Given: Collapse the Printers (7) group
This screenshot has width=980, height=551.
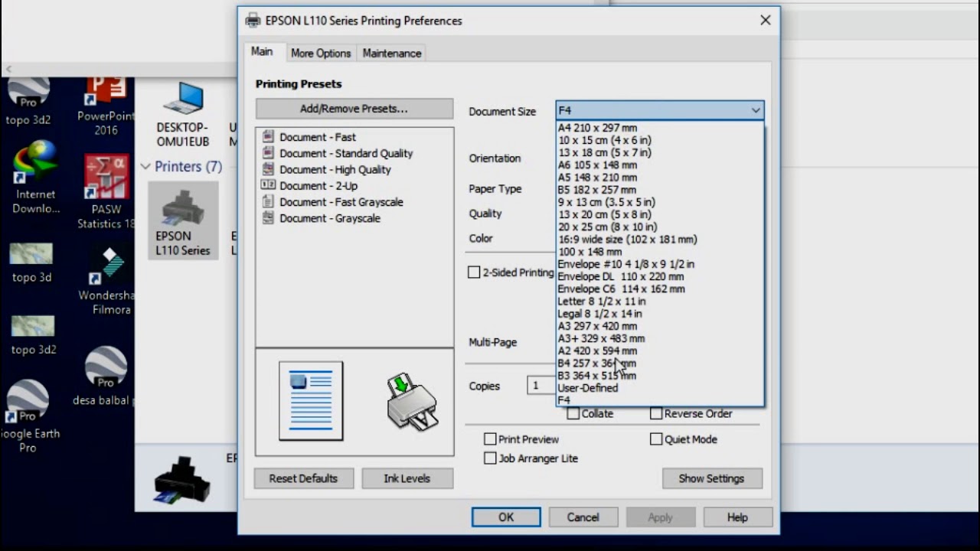Looking at the screenshot, I should [x=145, y=166].
